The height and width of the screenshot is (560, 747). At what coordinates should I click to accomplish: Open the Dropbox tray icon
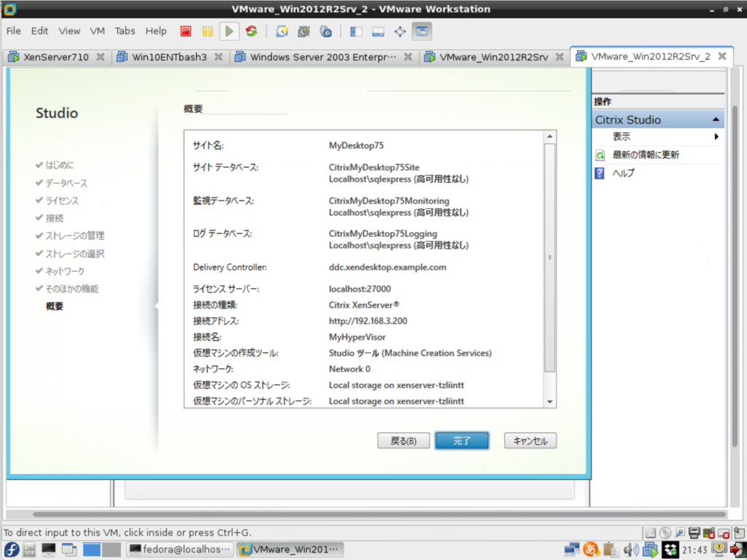coord(670,550)
